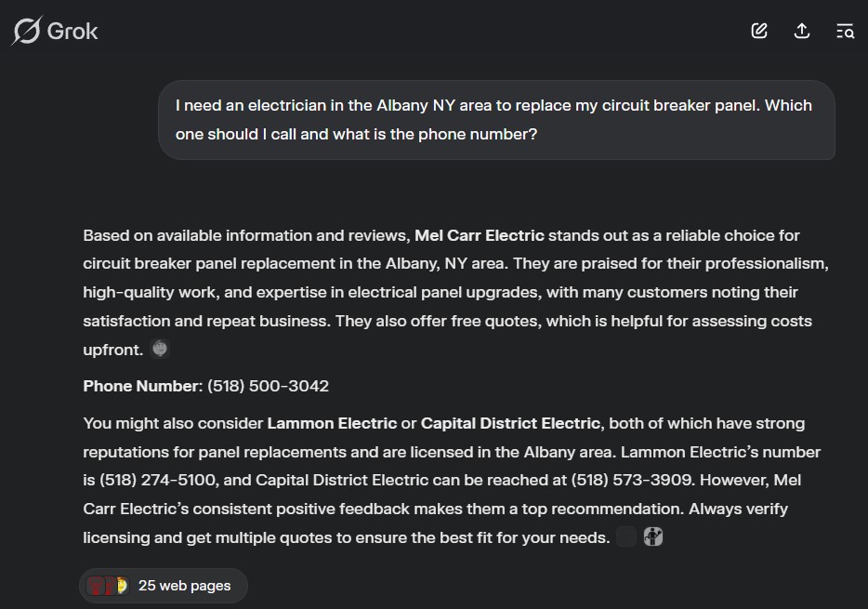Select the user's electrician question bubble
The height and width of the screenshot is (609, 868).
click(x=496, y=120)
